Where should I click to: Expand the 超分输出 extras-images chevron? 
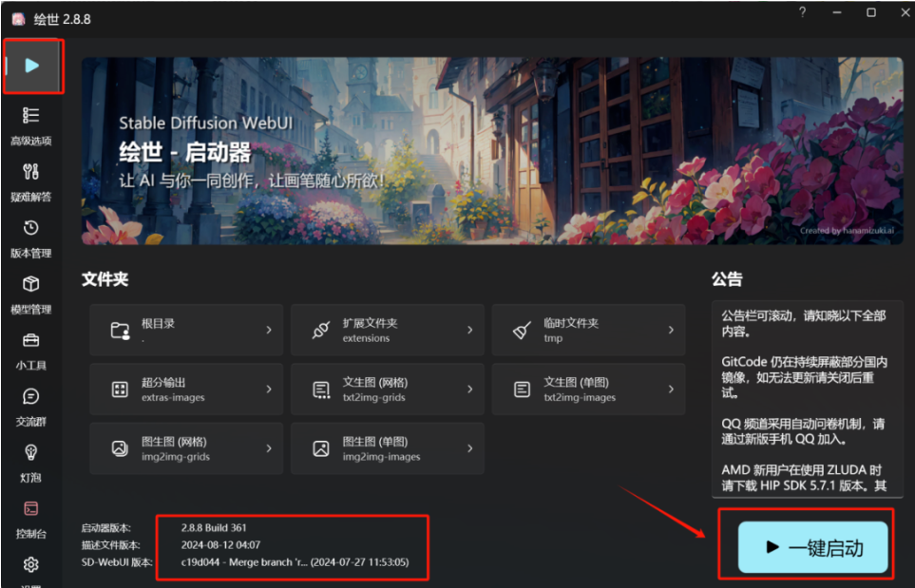click(269, 389)
